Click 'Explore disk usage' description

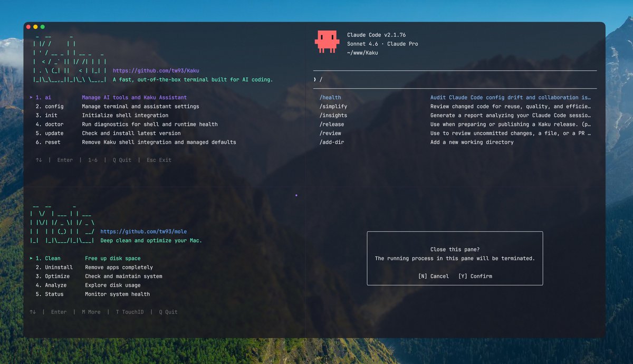pos(113,285)
